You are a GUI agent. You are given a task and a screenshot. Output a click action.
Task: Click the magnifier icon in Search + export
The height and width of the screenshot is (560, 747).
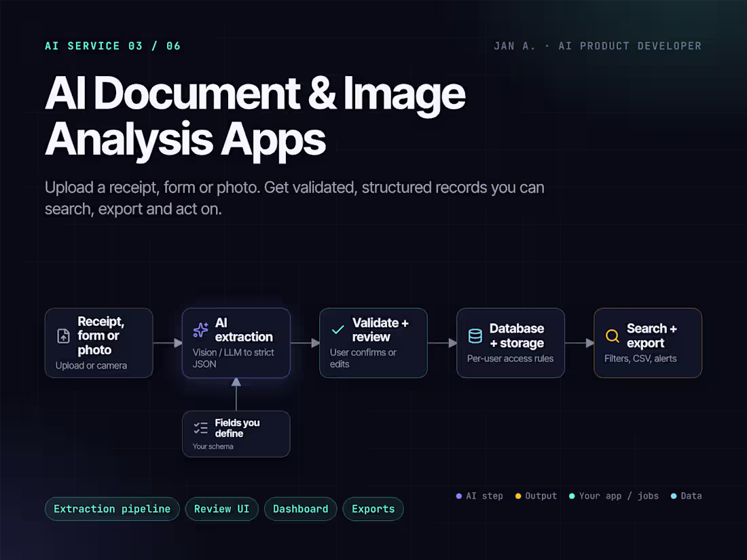612,336
